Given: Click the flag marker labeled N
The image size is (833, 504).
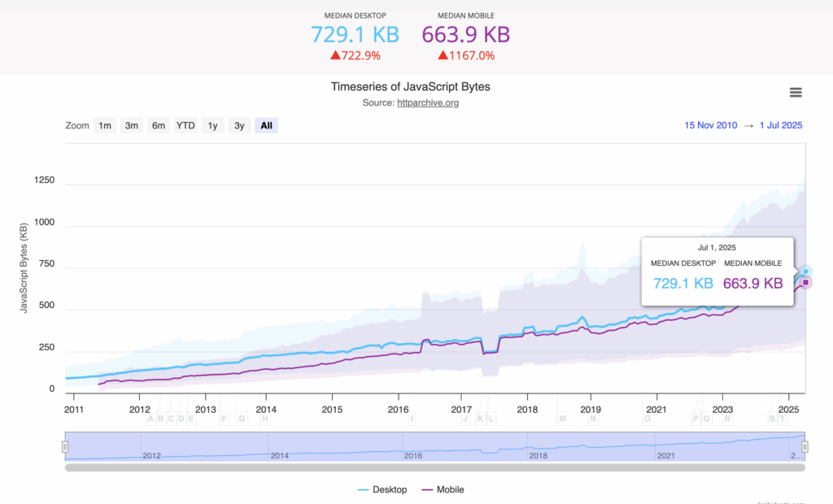Looking at the screenshot, I should pos(593,419).
